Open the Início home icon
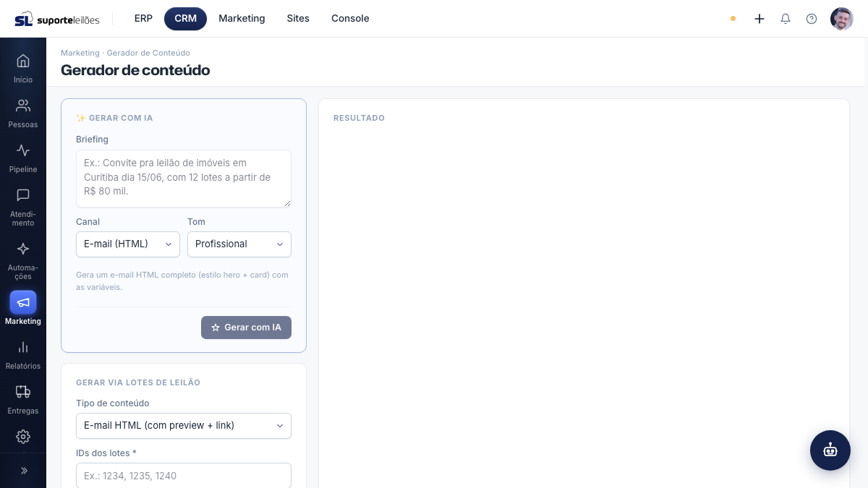The image size is (868, 488). click(23, 61)
